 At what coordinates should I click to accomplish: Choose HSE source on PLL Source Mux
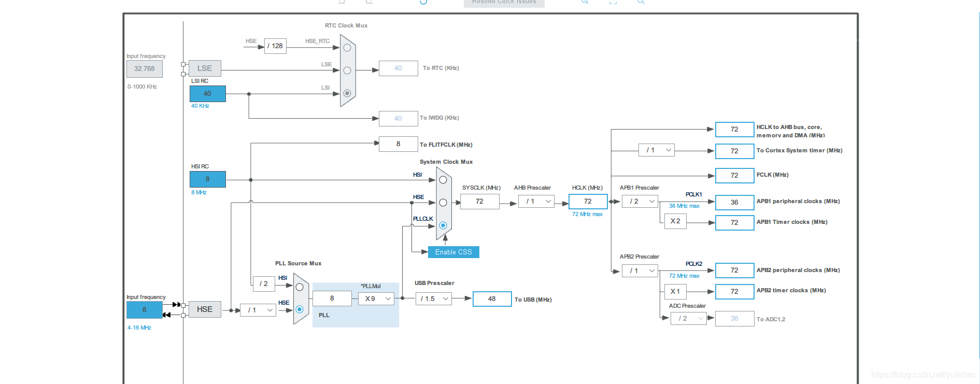[300, 309]
